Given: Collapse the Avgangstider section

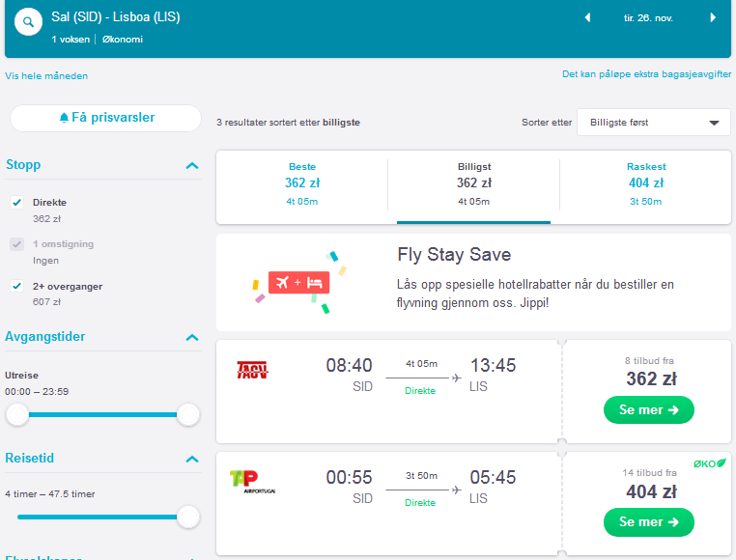Looking at the screenshot, I should [192, 338].
